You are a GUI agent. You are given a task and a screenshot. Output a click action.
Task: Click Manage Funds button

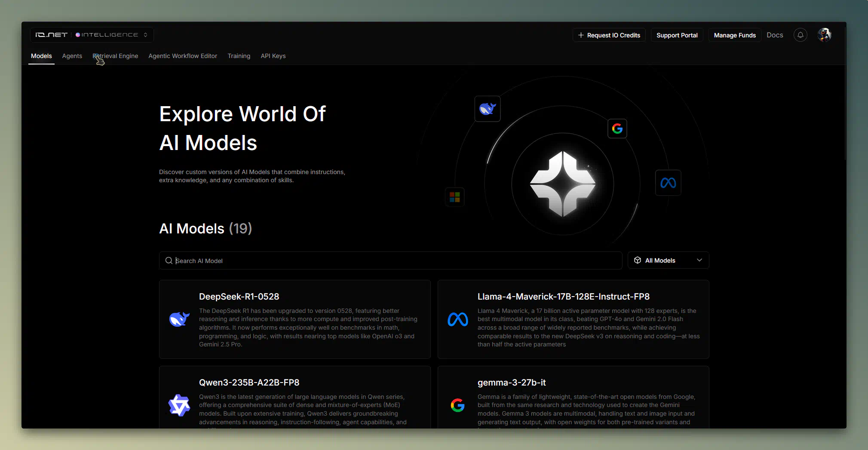pos(734,35)
